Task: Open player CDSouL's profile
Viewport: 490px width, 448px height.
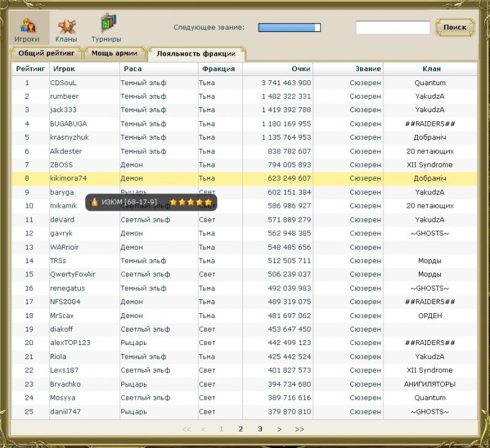Action: point(64,83)
